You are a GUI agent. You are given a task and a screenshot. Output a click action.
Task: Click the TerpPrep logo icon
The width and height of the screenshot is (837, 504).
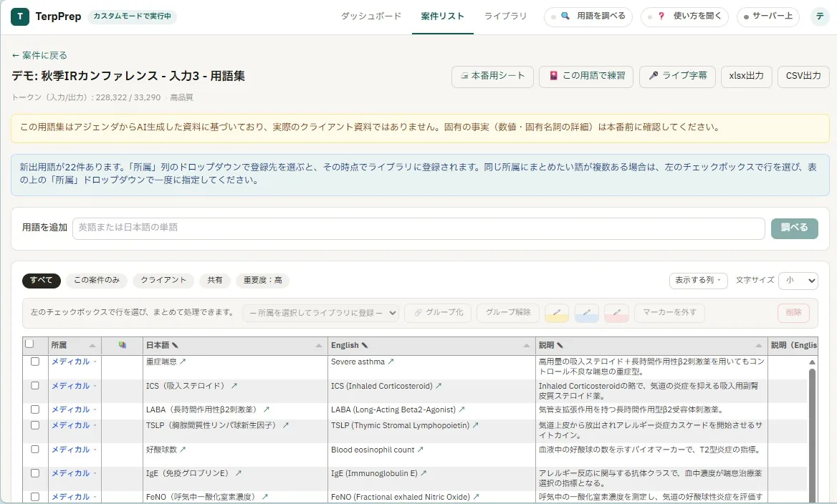(x=20, y=16)
